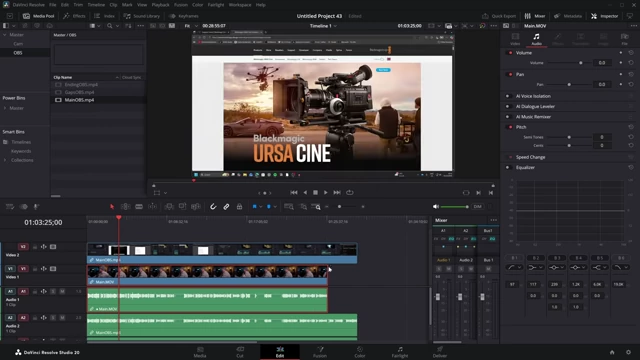Open Keyframes panel
The width and height of the screenshot is (640, 360).
(184, 16)
